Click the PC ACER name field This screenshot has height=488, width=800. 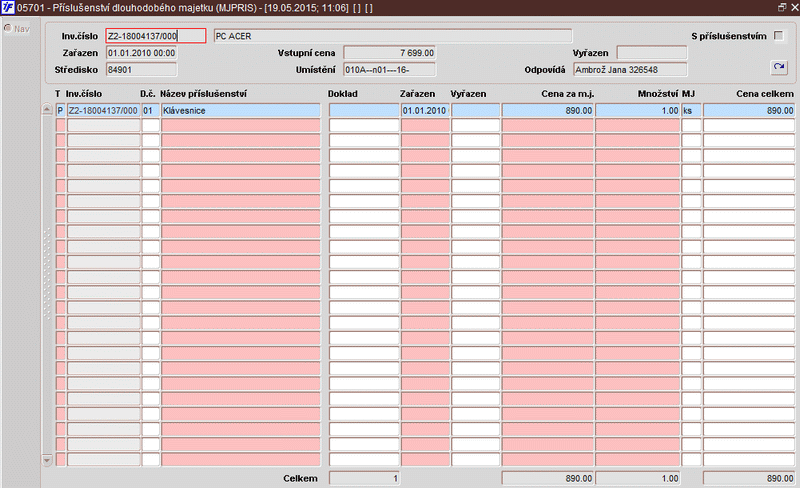click(392, 36)
